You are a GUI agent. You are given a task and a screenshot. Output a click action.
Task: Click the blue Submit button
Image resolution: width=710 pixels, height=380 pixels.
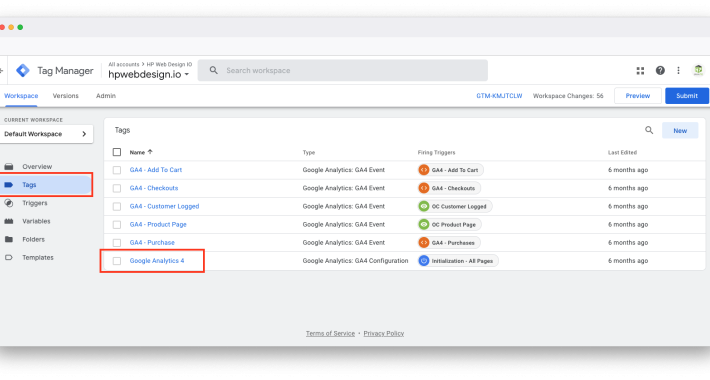[687, 96]
